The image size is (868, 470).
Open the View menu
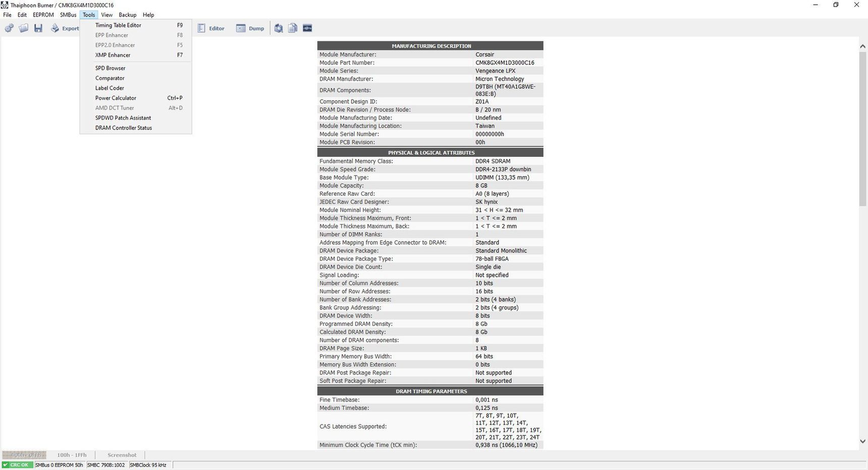[106, 15]
